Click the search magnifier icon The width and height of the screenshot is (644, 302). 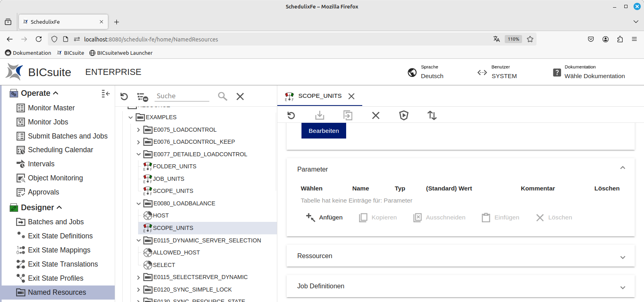(x=222, y=96)
